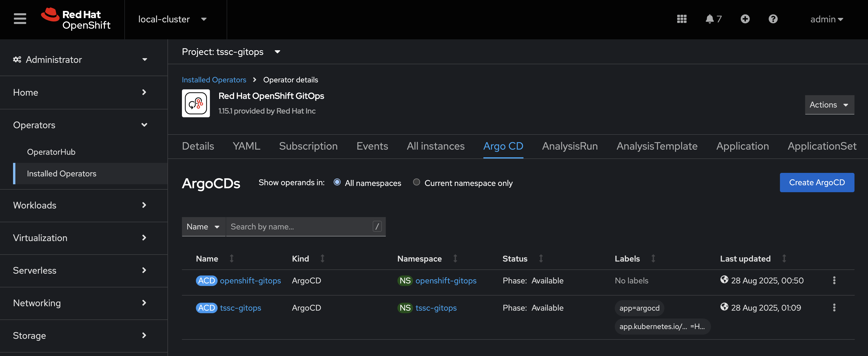868x356 pixels.
Task: Select Current namespace only radio option
Action: [x=417, y=182]
